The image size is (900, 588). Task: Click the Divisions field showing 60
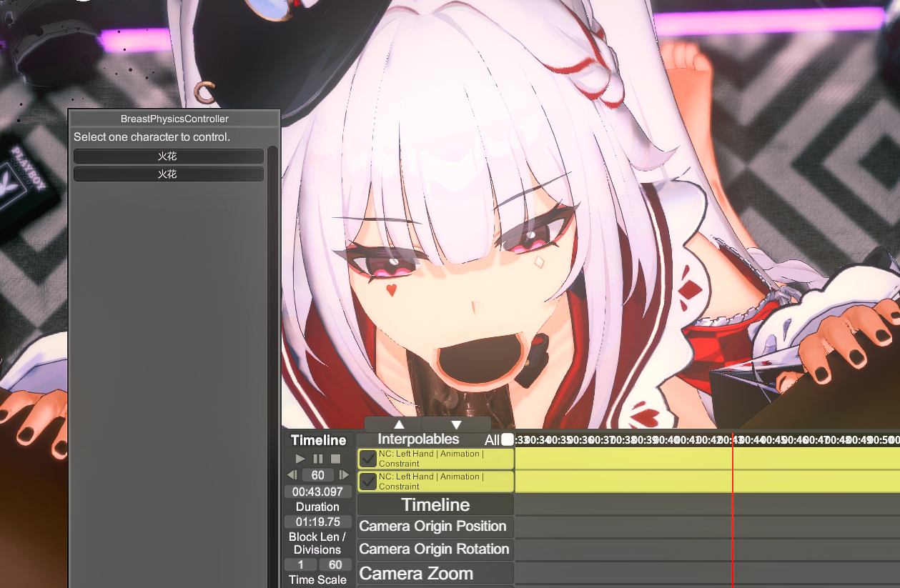(x=335, y=564)
